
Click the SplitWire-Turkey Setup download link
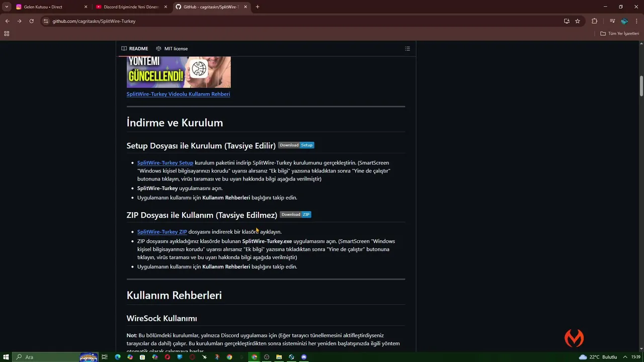(x=165, y=163)
